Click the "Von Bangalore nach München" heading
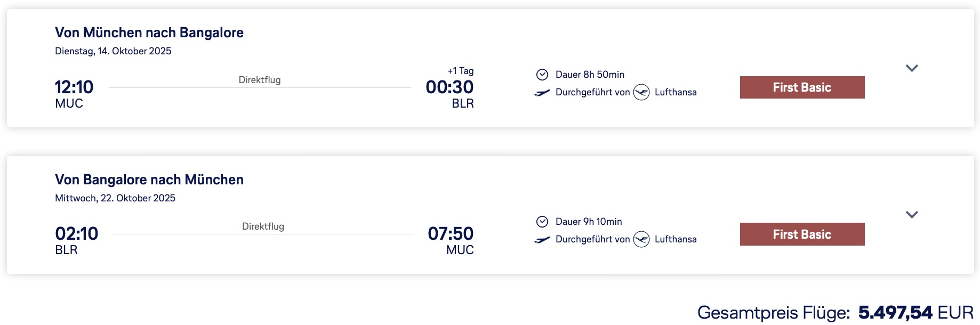Viewport: 980px width, 325px height. click(149, 180)
